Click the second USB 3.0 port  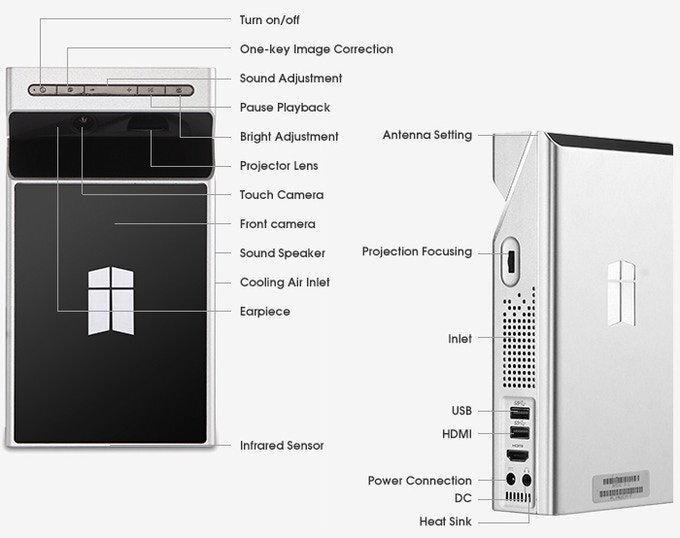520,432
